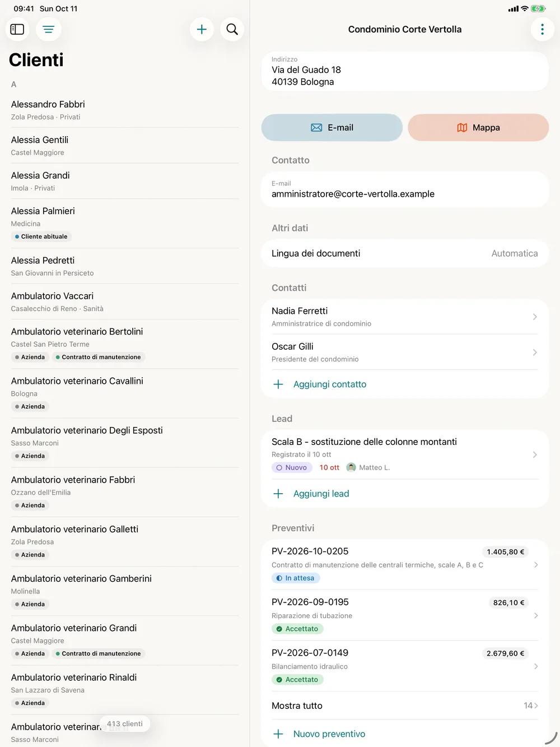The image size is (560, 747).
Task: Add a new client with plus icon
Action: click(202, 29)
